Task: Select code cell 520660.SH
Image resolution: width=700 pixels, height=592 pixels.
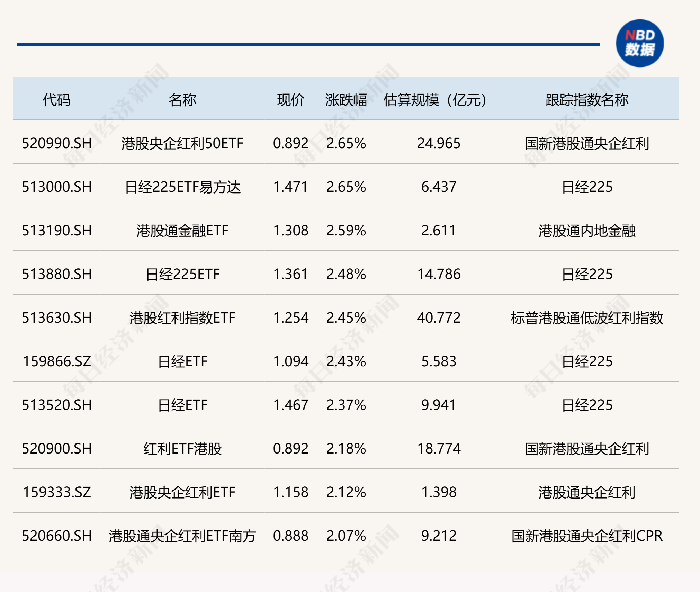Action: pos(57,536)
